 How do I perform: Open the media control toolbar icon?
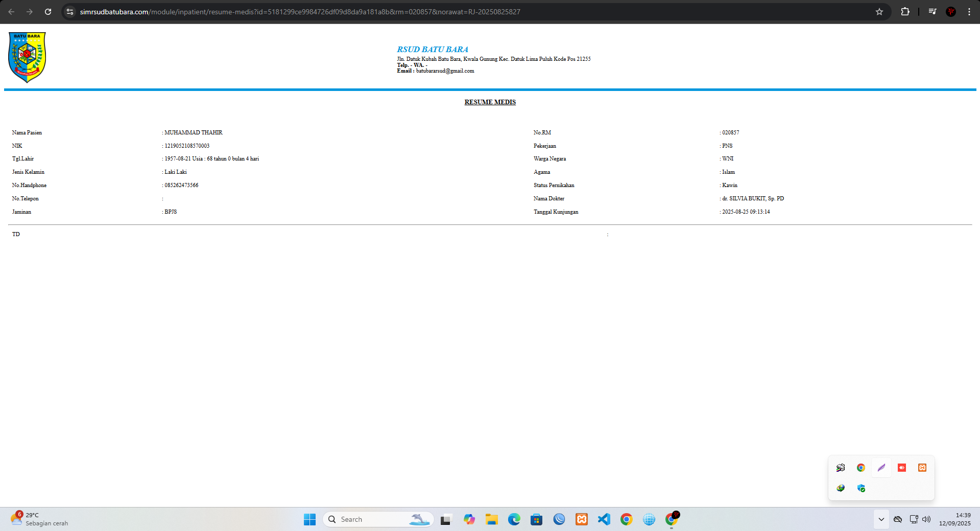pos(933,12)
